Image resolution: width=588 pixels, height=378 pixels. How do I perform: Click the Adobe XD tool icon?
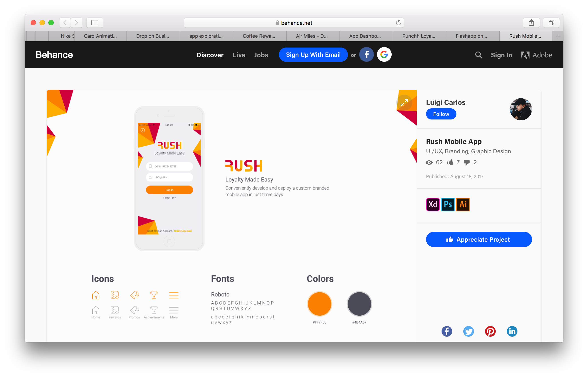[432, 204]
